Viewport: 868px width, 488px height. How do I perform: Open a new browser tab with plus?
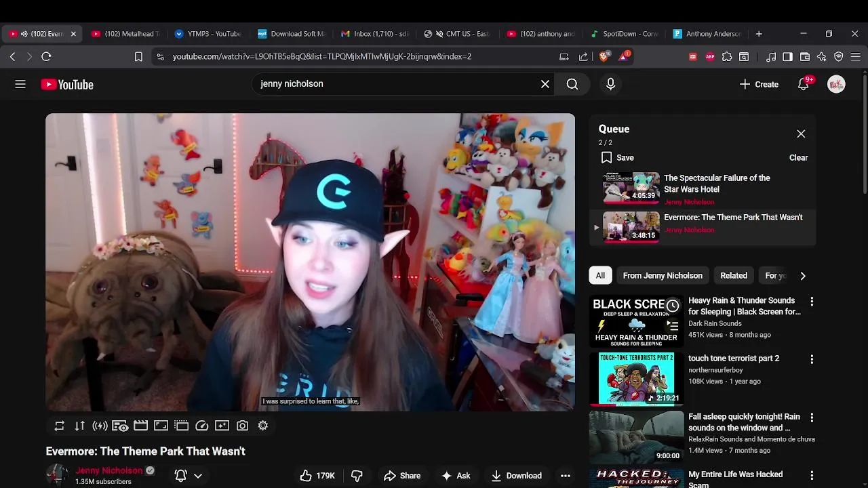[759, 34]
